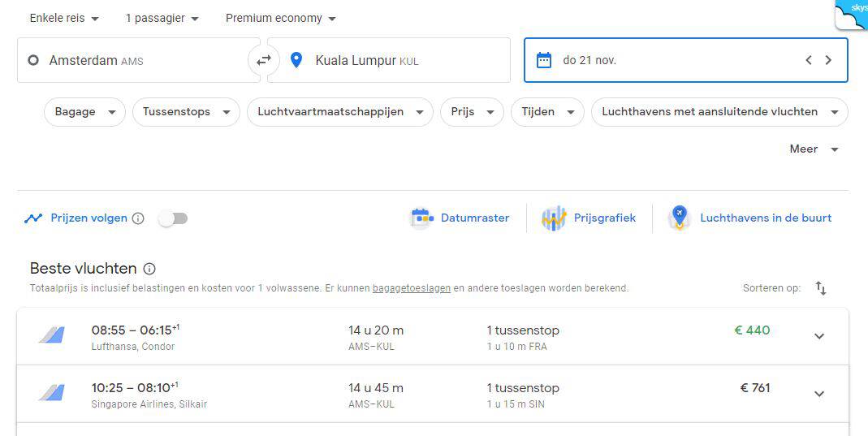Click info icon beside Prijzen volgen

click(138, 218)
